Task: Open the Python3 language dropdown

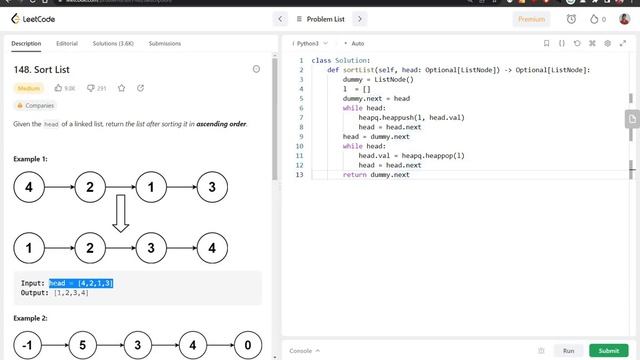Action: 310,43
